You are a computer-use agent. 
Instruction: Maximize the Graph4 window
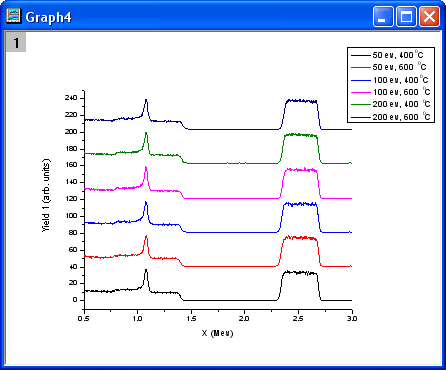(x=406, y=16)
